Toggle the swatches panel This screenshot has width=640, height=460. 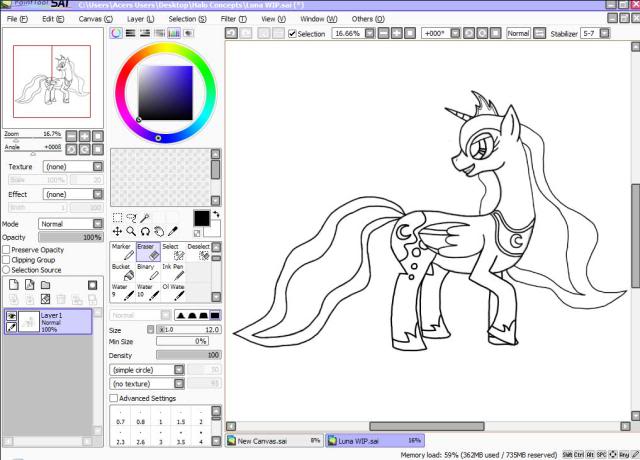174,33
